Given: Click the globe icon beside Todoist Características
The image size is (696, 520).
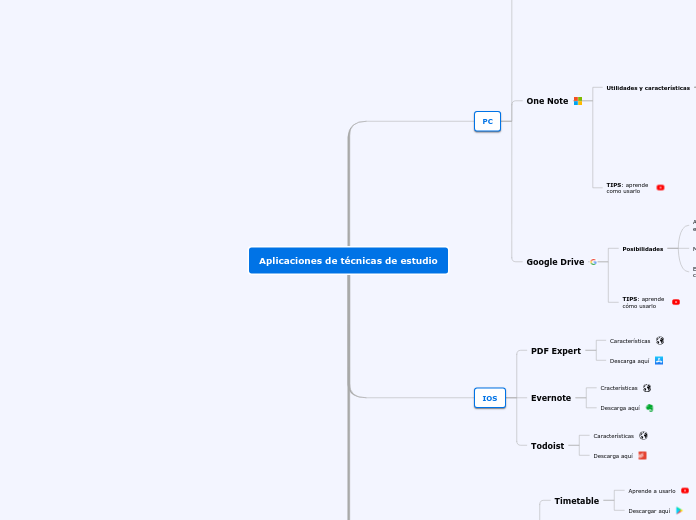Looking at the screenshot, I should pyautogui.click(x=643, y=436).
